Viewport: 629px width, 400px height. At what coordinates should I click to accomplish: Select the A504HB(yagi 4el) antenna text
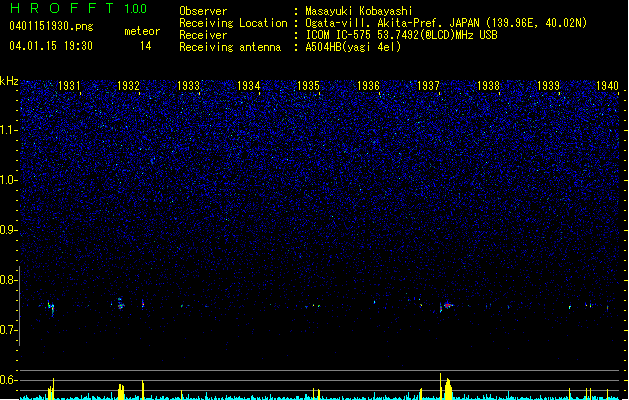click(x=353, y=47)
